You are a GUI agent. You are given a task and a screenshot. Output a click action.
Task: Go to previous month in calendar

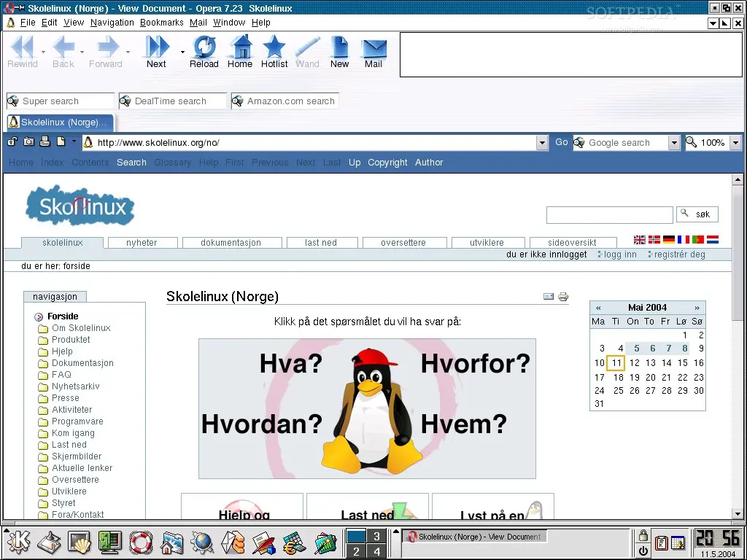click(x=598, y=308)
